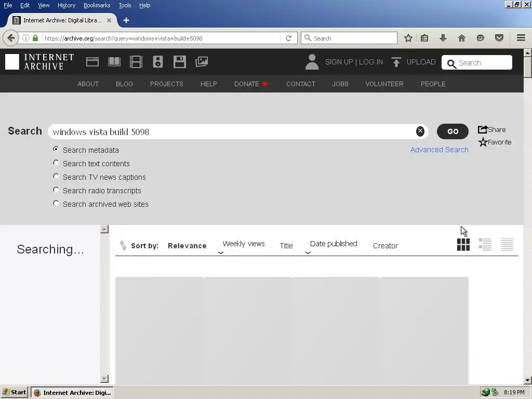Image resolution: width=532 pixels, height=399 pixels.
Task: Open the Web archive icon
Action: point(92,62)
